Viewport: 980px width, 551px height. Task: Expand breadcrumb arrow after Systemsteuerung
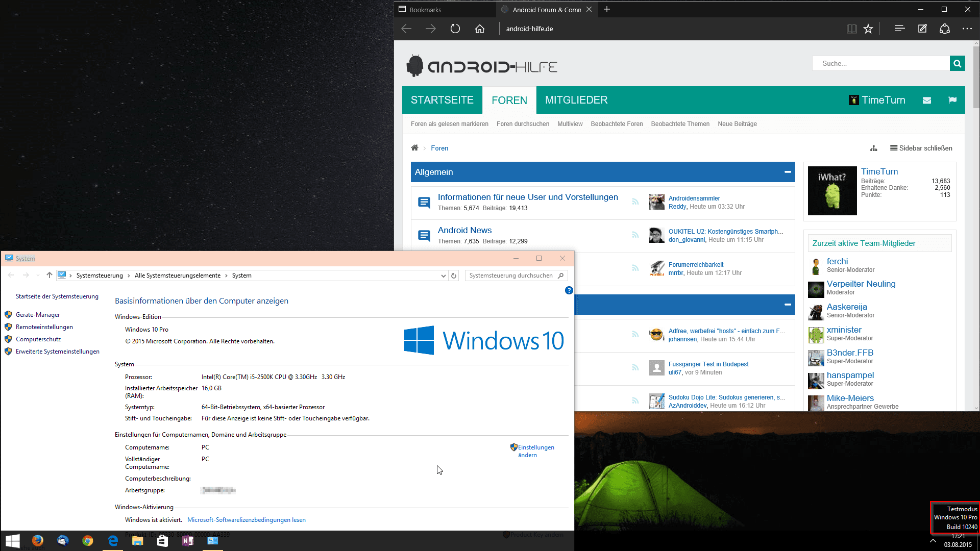129,275
